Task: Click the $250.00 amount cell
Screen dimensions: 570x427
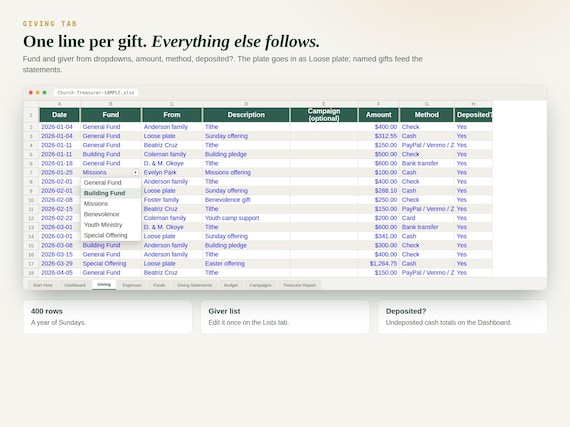Action: click(378, 200)
